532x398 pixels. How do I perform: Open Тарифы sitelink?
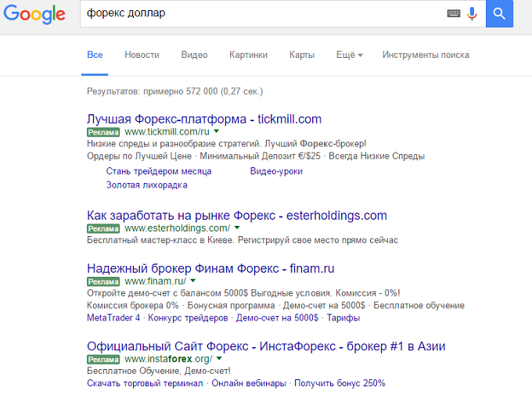point(343,318)
